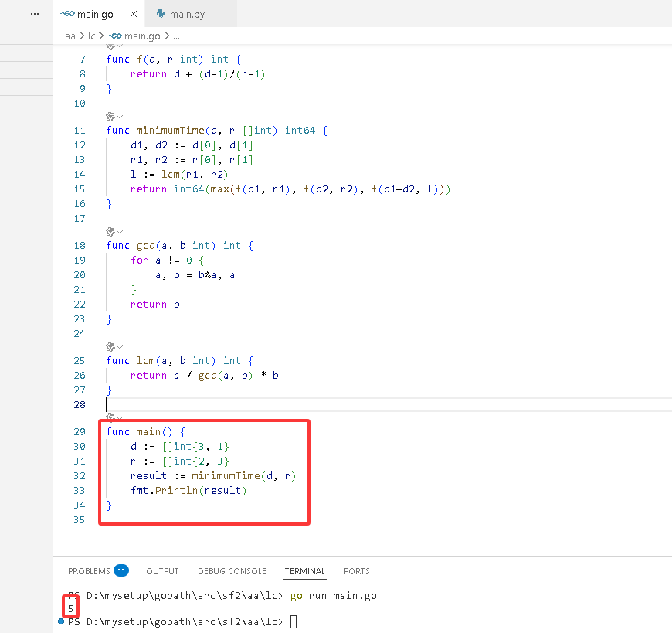Click the AI code-lens icon above func gcd

click(x=110, y=232)
